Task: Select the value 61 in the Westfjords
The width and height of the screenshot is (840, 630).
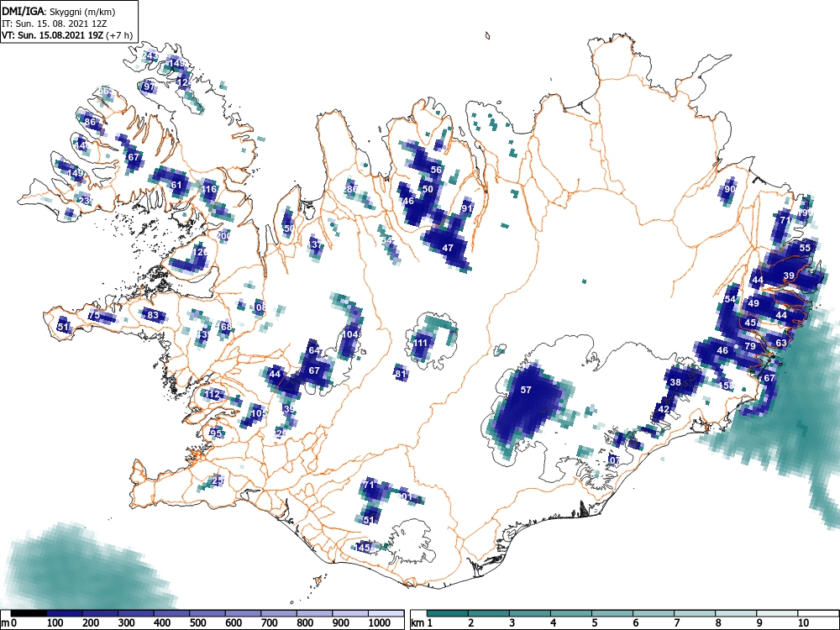Action: pyautogui.click(x=176, y=186)
